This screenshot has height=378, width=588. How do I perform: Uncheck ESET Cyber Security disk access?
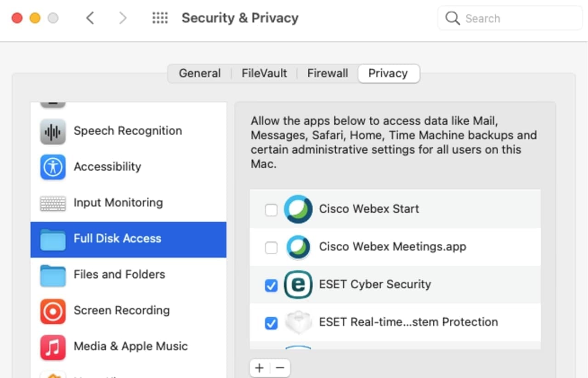click(271, 286)
